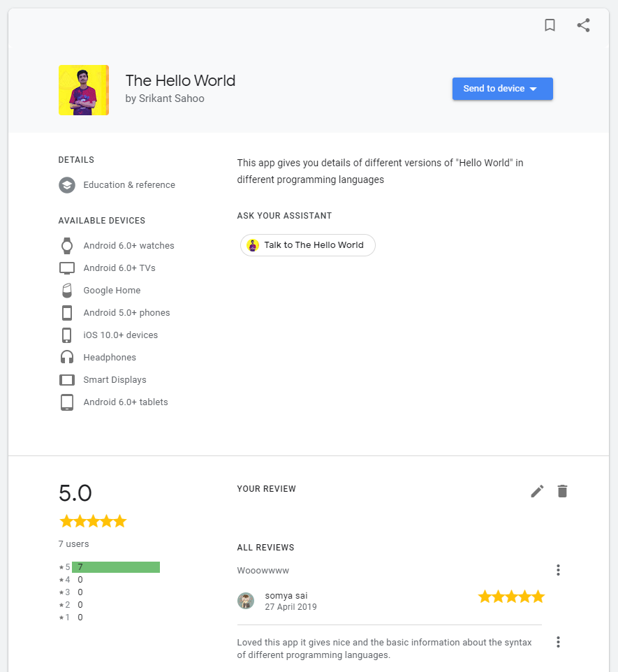This screenshot has height=672, width=618.
Task: Click the Assistant icon inside the Talk button
Action: (252, 245)
